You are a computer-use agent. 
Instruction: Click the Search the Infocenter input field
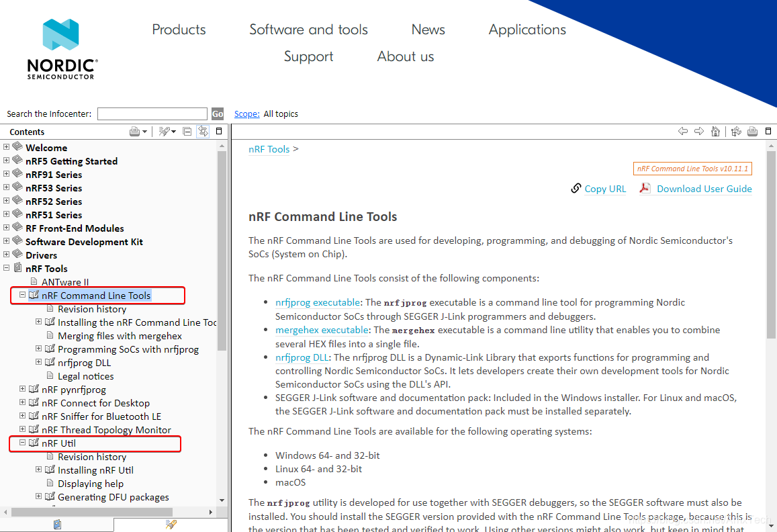pyautogui.click(x=152, y=114)
